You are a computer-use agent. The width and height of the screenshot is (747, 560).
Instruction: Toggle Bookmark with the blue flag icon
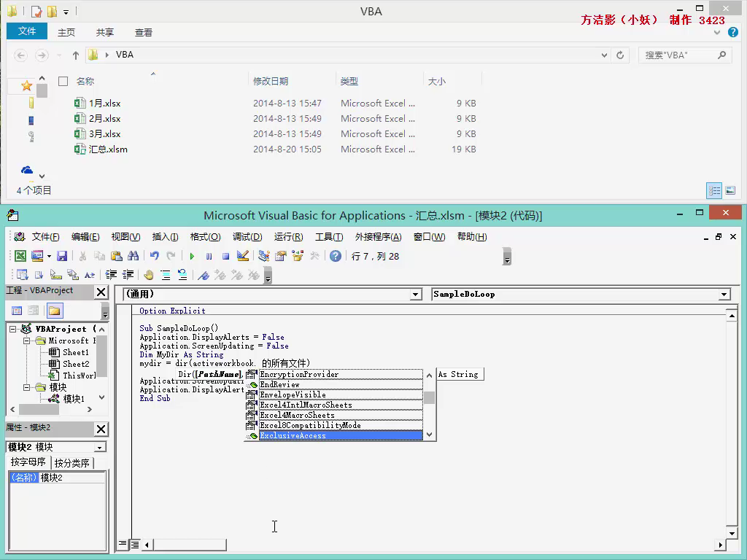click(204, 275)
